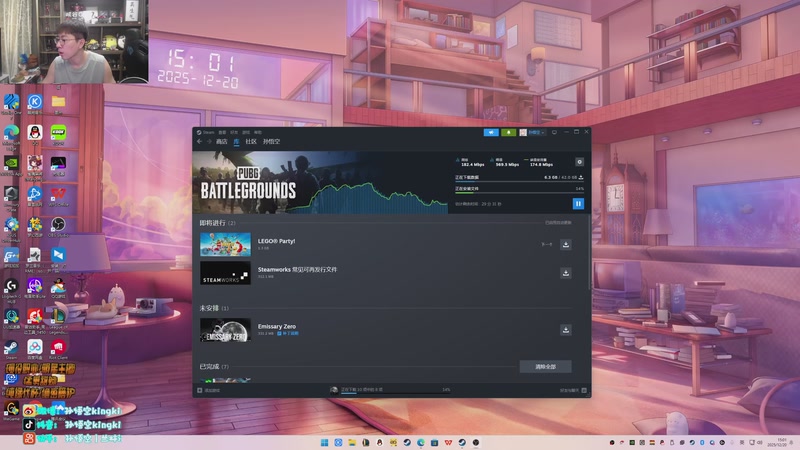This screenshot has width=800, height=450.
Task: Open the 库 (Library) tab
Action: (236, 141)
